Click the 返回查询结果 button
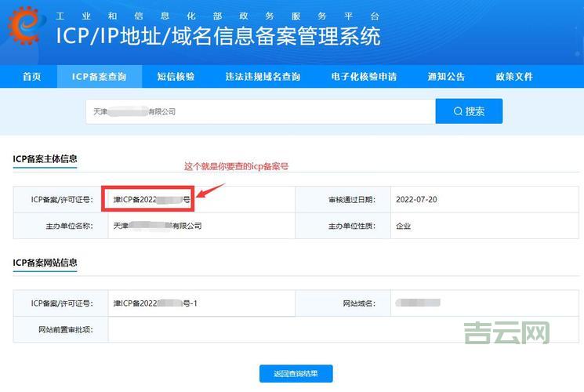 (296, 373)
